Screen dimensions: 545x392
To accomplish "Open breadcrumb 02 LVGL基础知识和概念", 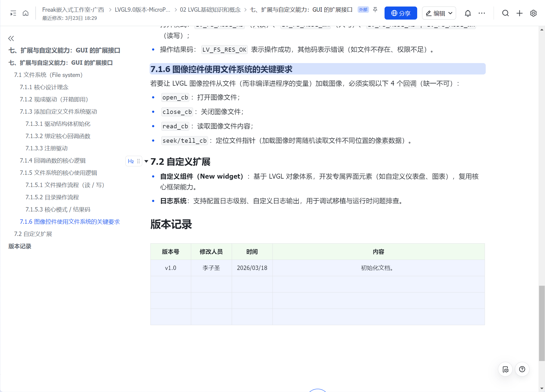I will [x=210, y=10].
